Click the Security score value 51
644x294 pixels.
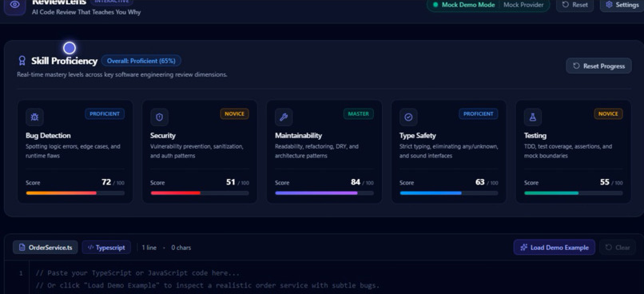231,182
